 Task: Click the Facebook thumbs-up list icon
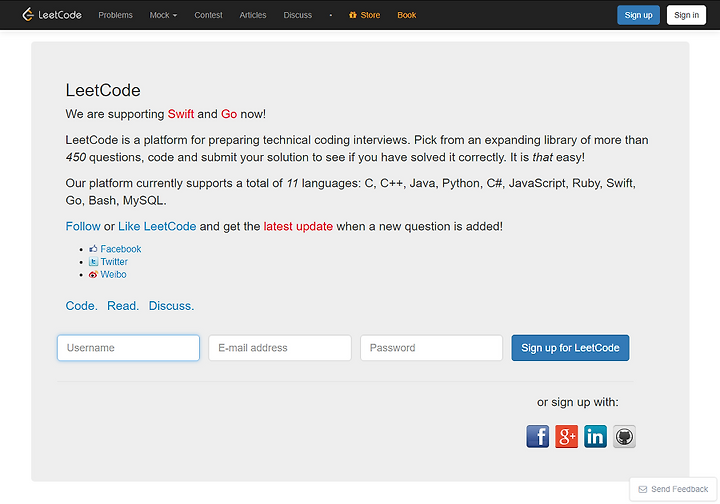93,249
